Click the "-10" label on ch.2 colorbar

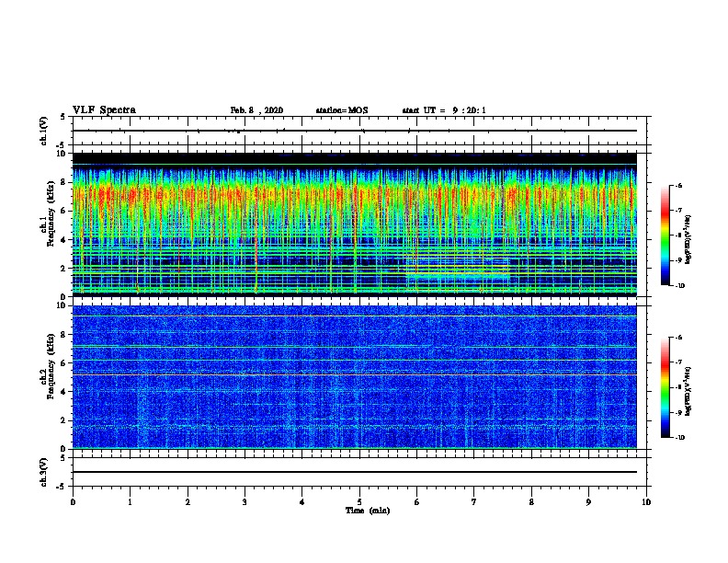(x=679, y=438)
